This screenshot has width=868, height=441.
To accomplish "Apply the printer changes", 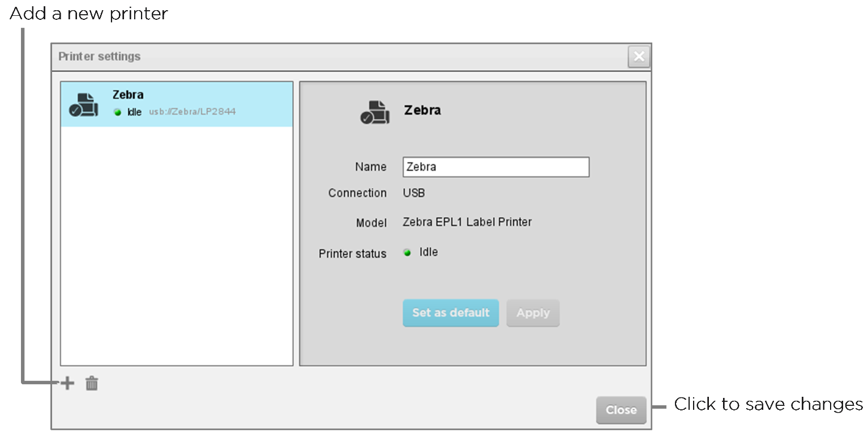I will [x=533, y=313].
